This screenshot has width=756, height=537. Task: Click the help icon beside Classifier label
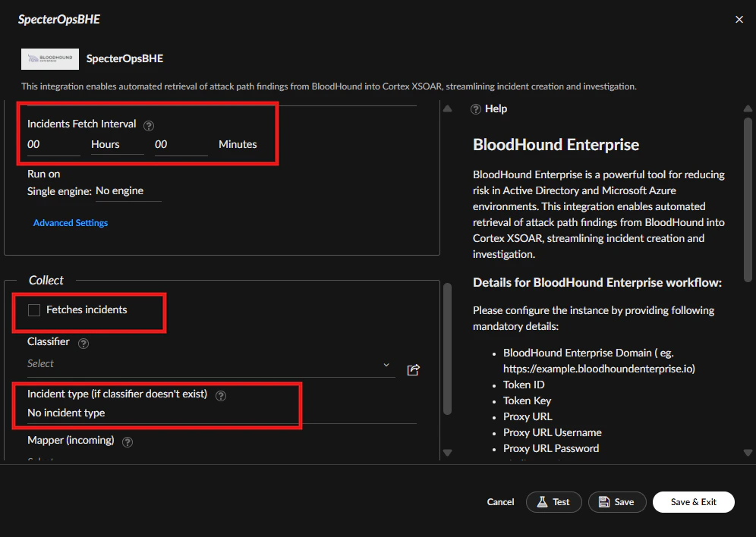pos(83,343)
